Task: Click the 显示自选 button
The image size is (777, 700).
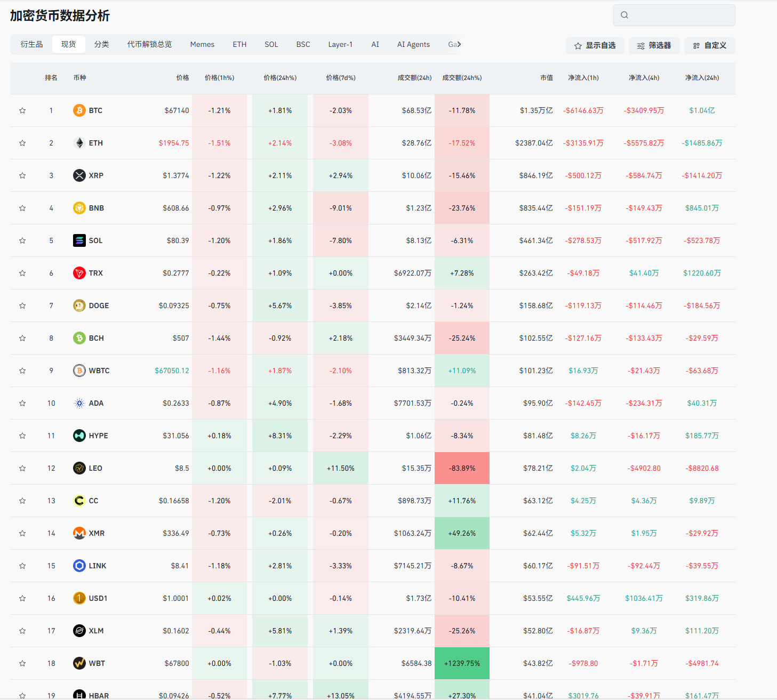Action: click(x=595, y=46)
